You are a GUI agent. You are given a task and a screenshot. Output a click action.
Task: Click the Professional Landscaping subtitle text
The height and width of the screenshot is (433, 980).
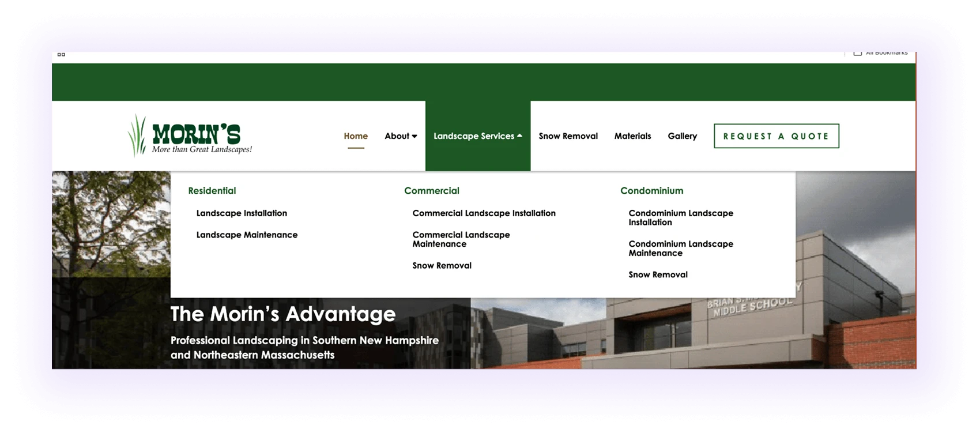click(x=304, y=348)
